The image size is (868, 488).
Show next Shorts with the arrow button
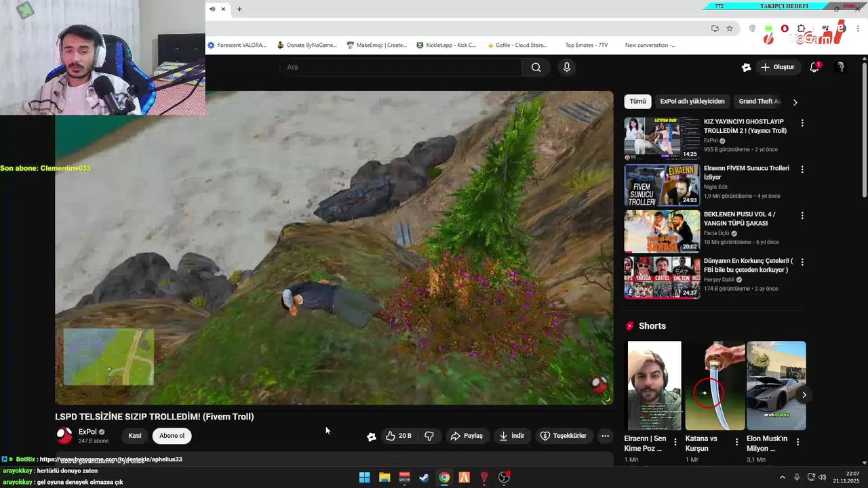(804, 395)
